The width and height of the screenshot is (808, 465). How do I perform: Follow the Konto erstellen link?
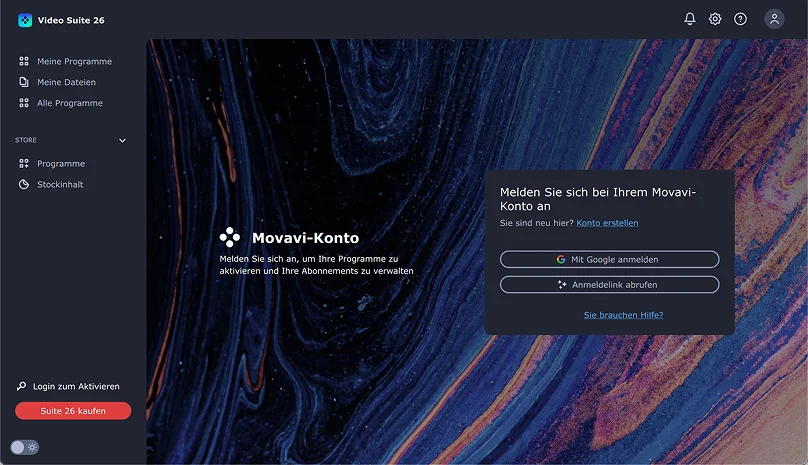click(607, 223)
